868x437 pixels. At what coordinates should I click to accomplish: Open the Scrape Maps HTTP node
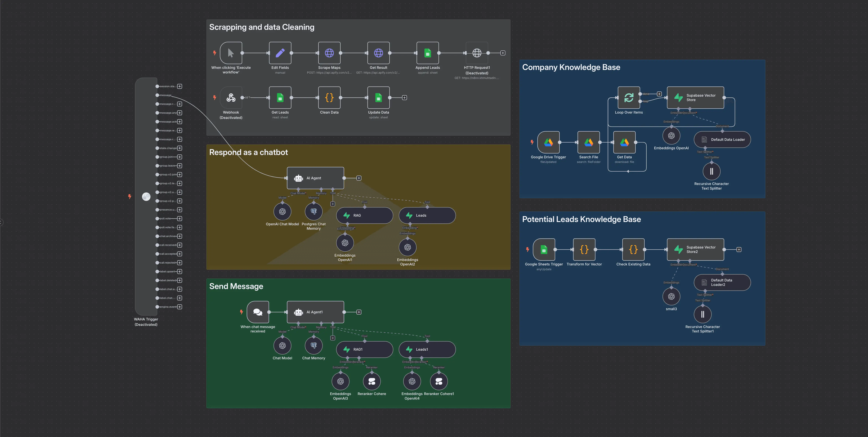pyautogui.click(x=329, y=53)
